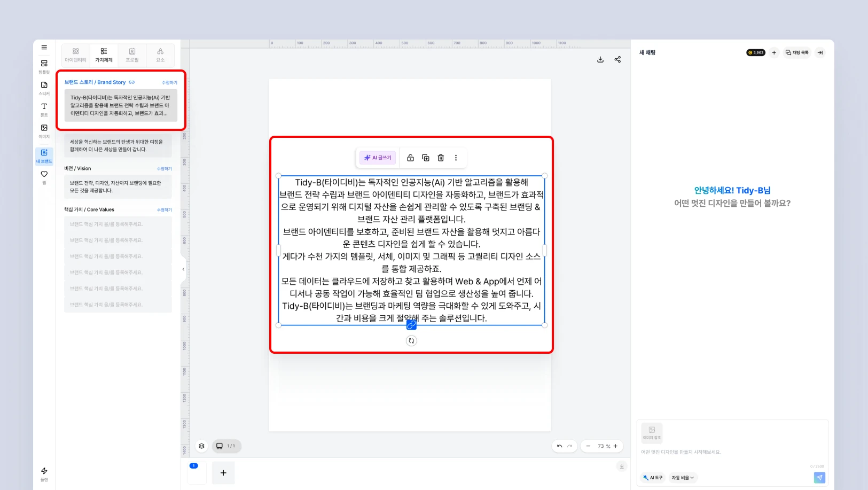Click the 3,963 credits badge
The height and width of the screenshot is (490, 868).
[756, 52]
